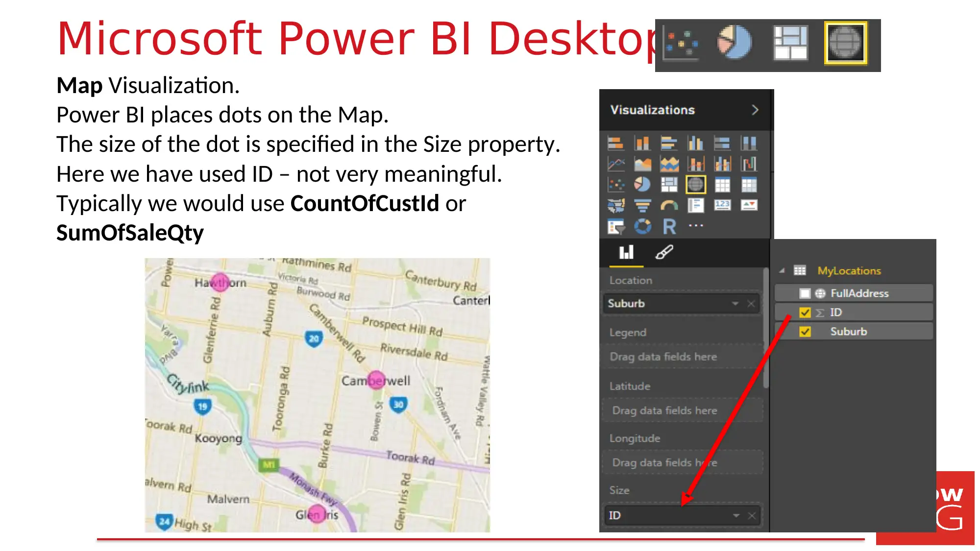Click the highlighted Map globe in Visualizations pane
980x551 pixels.
(695, 185)
